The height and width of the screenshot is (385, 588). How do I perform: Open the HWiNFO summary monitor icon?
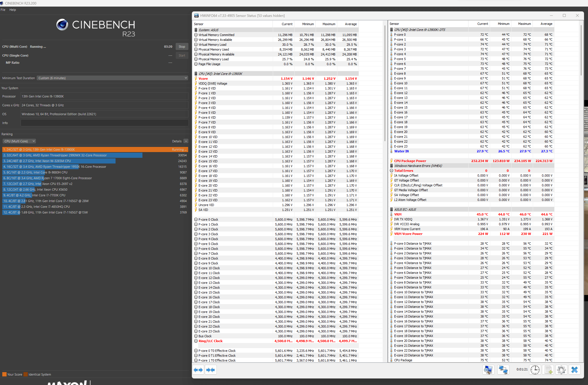click(488, 370)
